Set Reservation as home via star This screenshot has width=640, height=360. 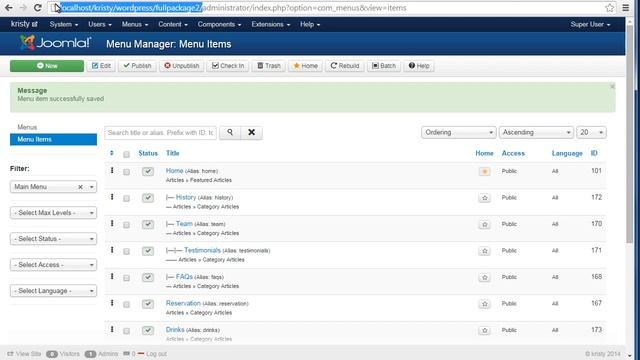tap(484, 304)
